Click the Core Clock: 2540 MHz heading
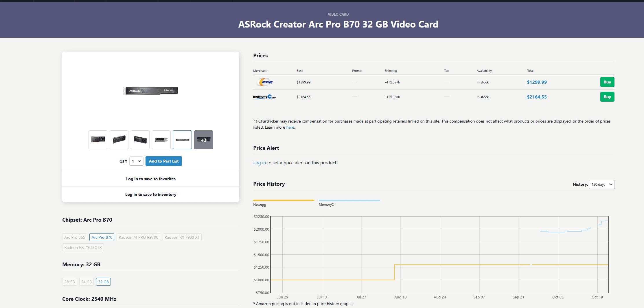 pyautogui.click(x=89, y=299)
